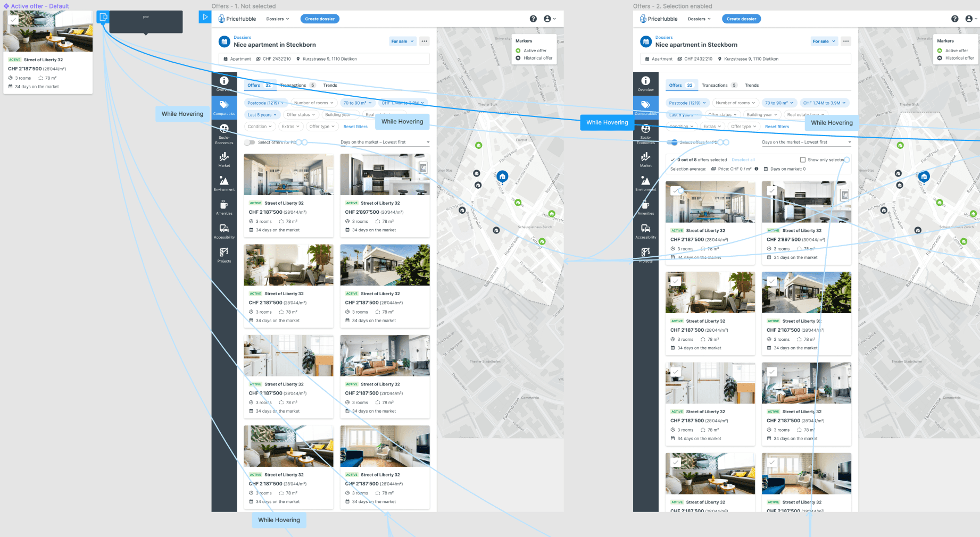Click Create dossier button in Not selected frame
The image size is (980, 537).
[320, 19]
